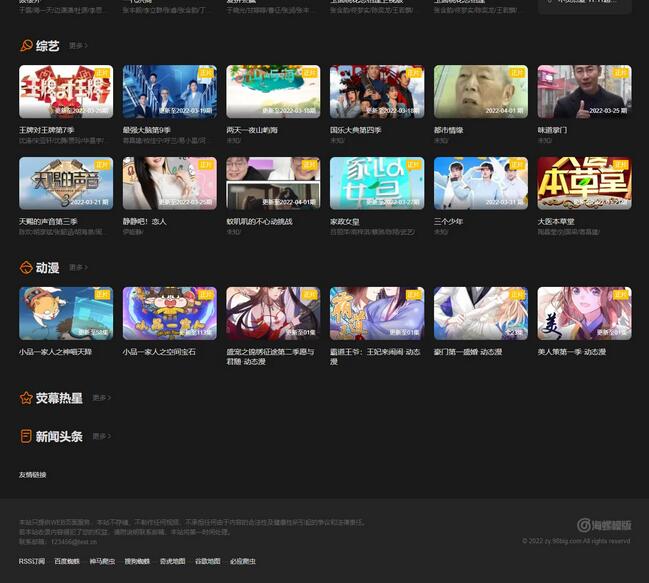Open 美人策第一季 动态漫 thumbnail
The width and height of the screenshot is (649, 583).
pyautogui.click(x=584, y=313)
